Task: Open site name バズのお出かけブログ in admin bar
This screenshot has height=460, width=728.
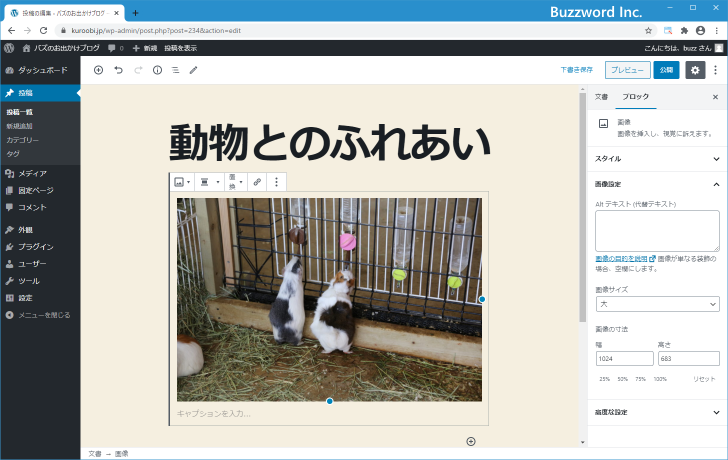Action: (61, 48)
